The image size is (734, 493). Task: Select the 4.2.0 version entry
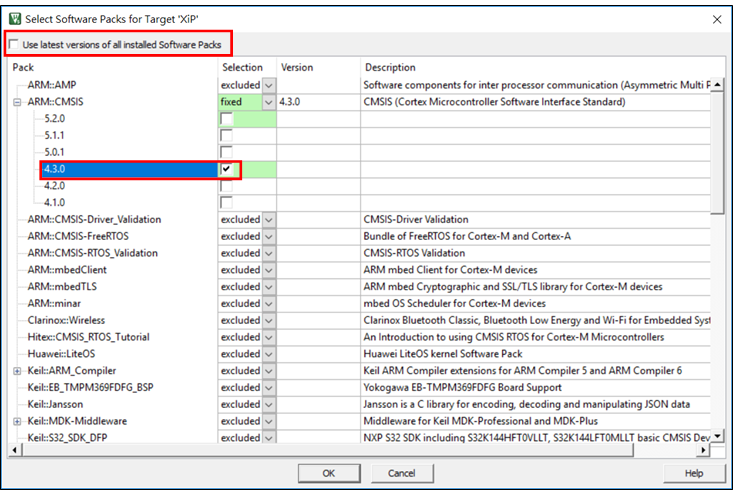pos(54,186)
